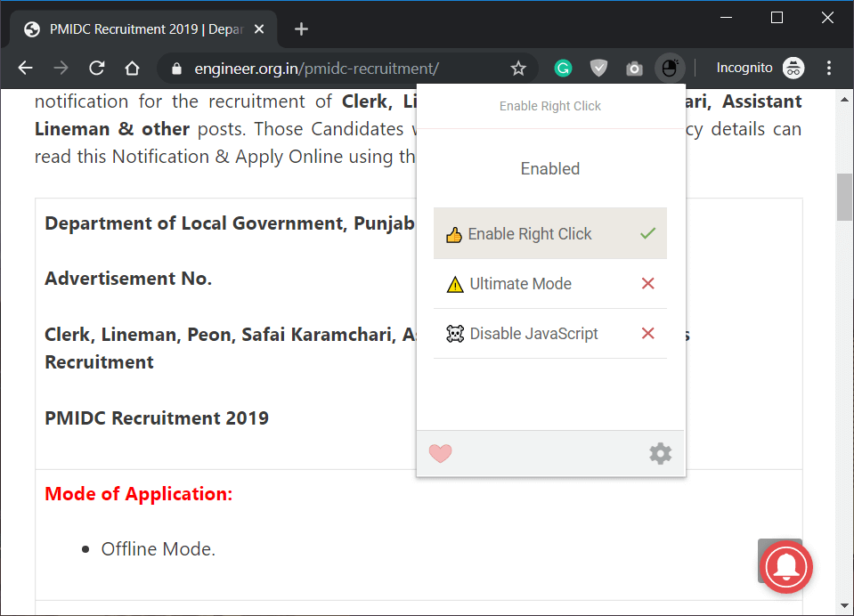Turn on Ultimate Mode
The image size is (854, 616).
(550, 284)
